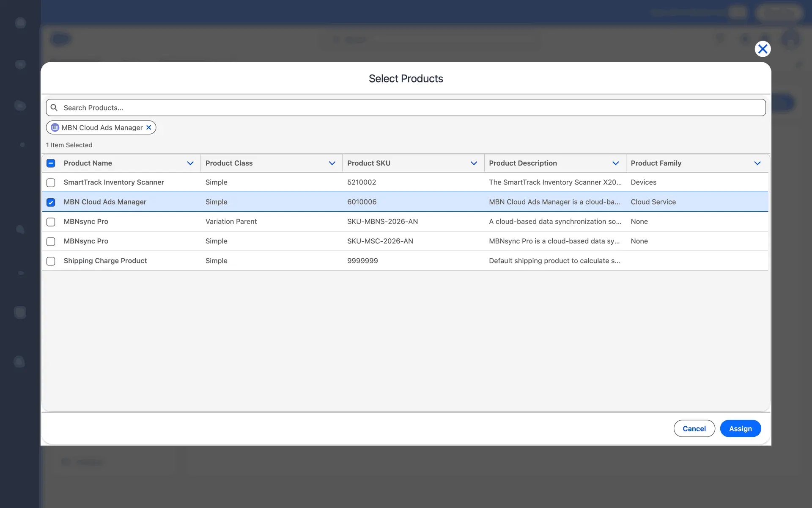The height and width of the screenshot is (508, 812).
Task: Close the Select Products dialog
Action: [763, 49]
